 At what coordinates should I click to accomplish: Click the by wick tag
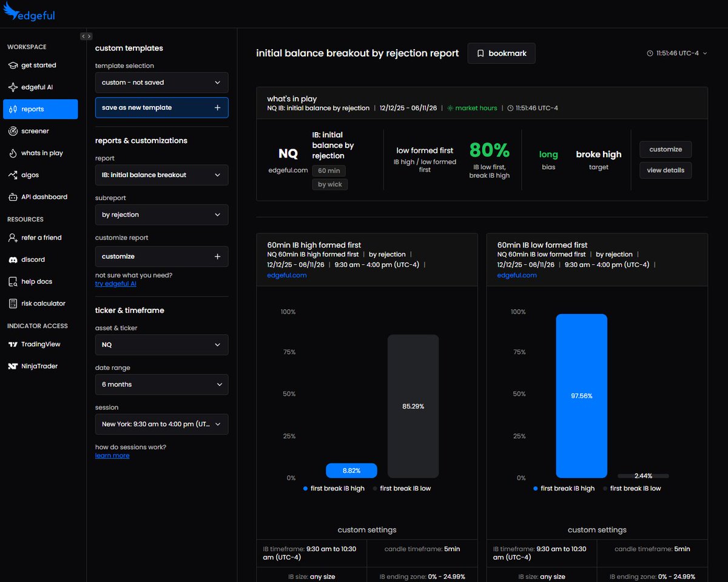click(x=330, y=184)
